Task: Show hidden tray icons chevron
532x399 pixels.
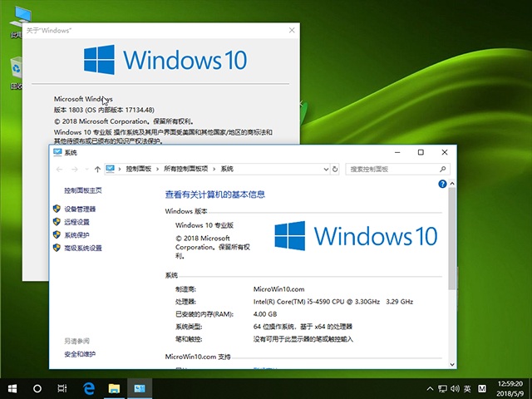Action: [430, 388]
